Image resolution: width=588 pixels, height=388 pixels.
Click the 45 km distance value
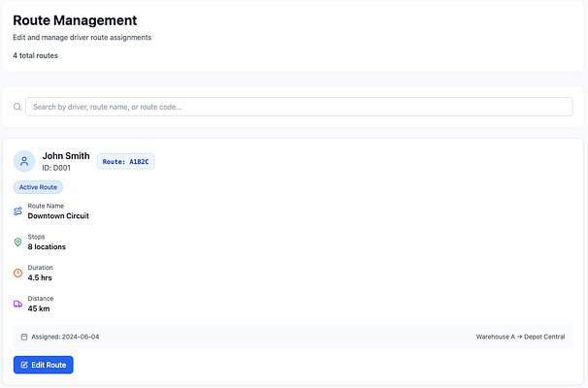tap(39, 308)
